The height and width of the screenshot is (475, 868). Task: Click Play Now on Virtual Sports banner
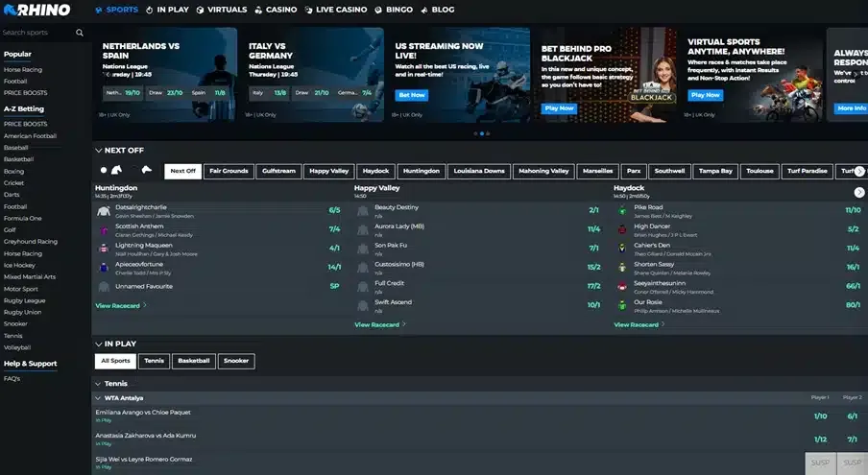[x=705, y=95]
